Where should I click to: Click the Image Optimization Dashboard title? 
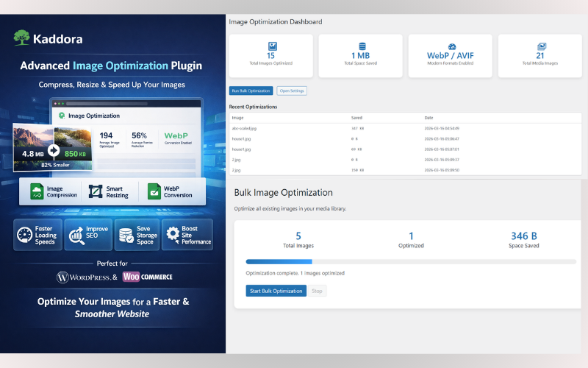(276, 22)
